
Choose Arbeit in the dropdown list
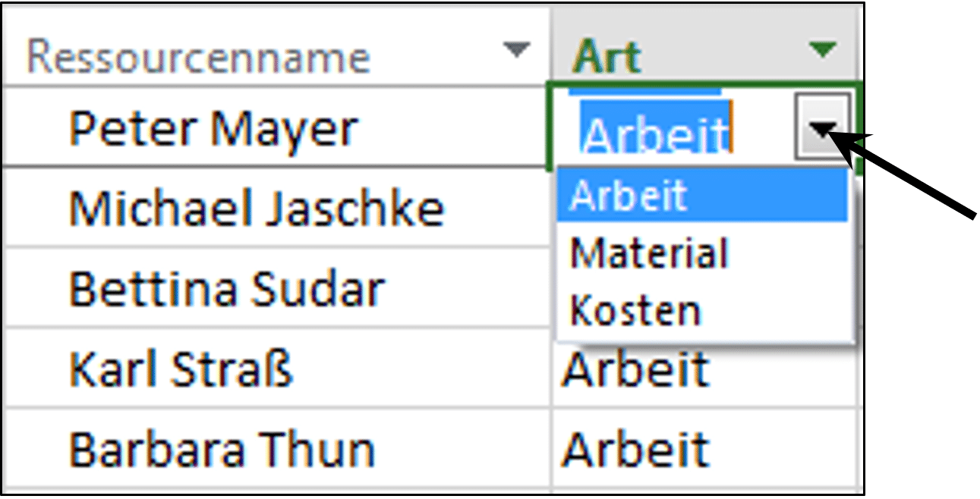point(702,195)
